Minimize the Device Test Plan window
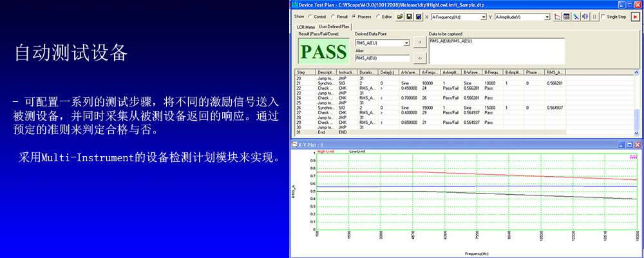The height and width of the screenshot is (258, 644). (621, 5)
